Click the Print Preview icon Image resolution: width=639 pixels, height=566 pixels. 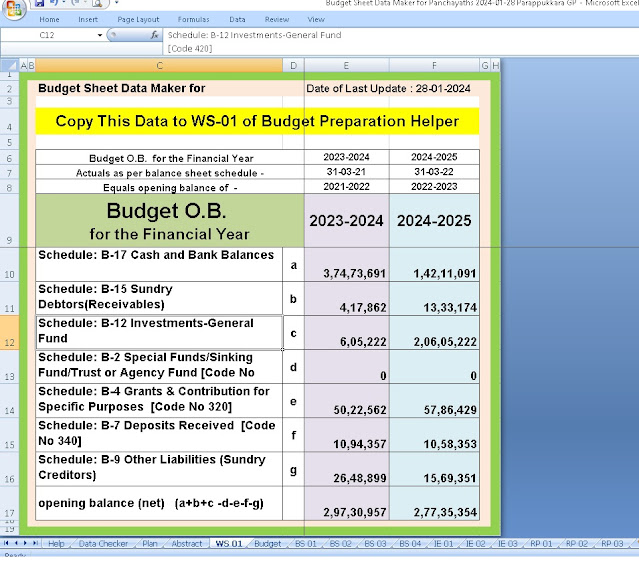point(97,4)
